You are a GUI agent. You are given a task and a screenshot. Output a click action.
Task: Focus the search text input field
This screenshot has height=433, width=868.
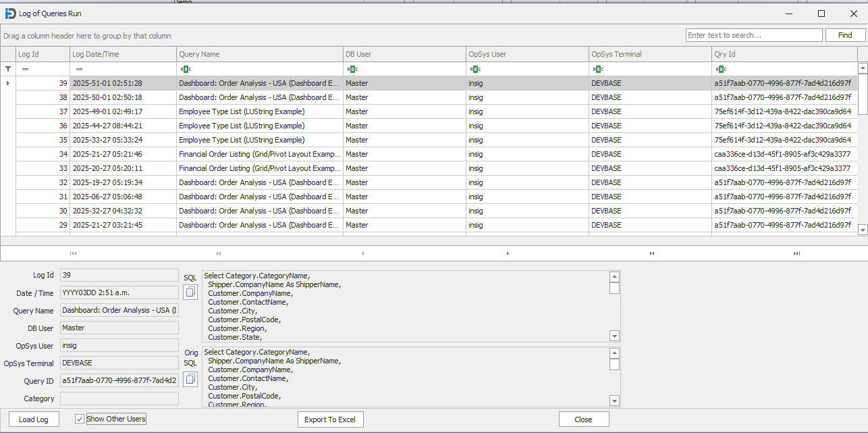click(x=753, y=35)
